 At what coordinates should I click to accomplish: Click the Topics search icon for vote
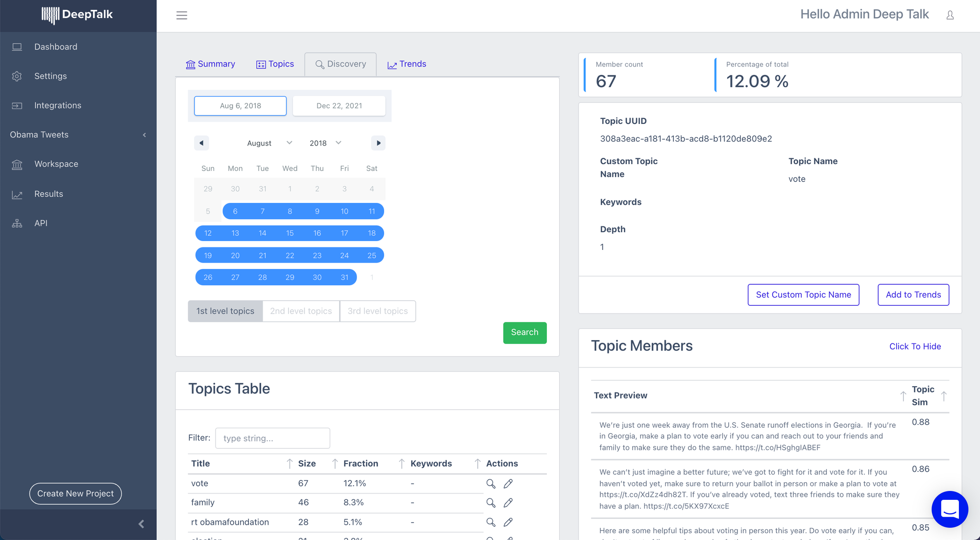click(490, 483)
